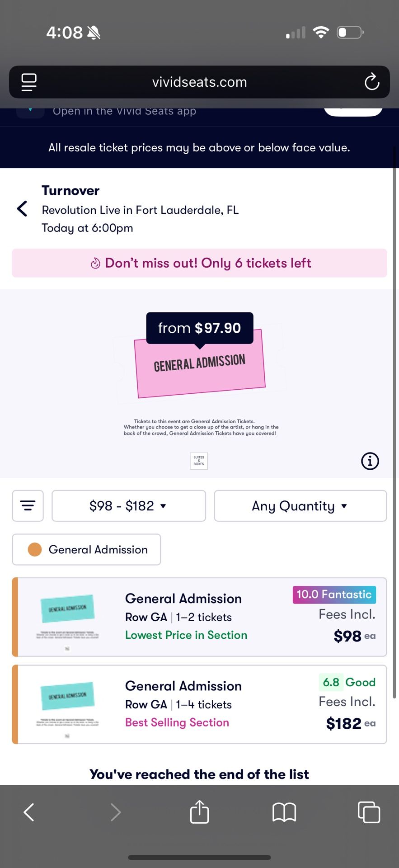The image size is (399, 868).
Task: Open the filter options icon
Action: click(28, 506)
